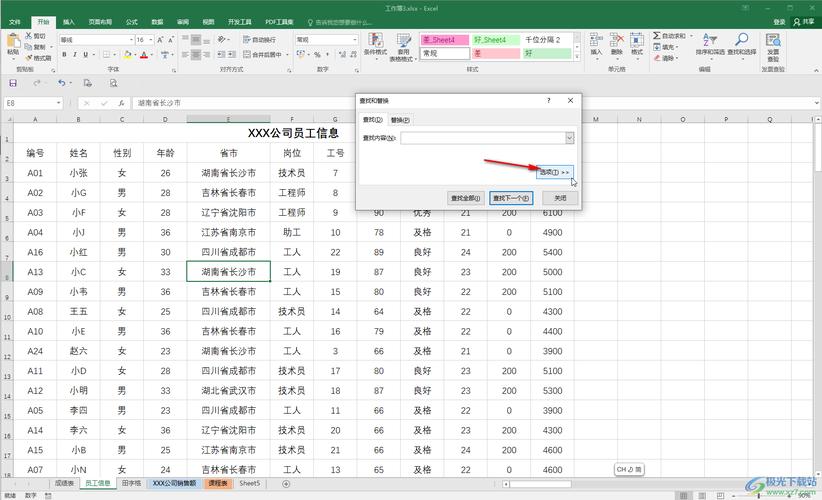Screen dimensions: 822x500
Task: Click the dialog help question mark
Action: click(549, 101)
